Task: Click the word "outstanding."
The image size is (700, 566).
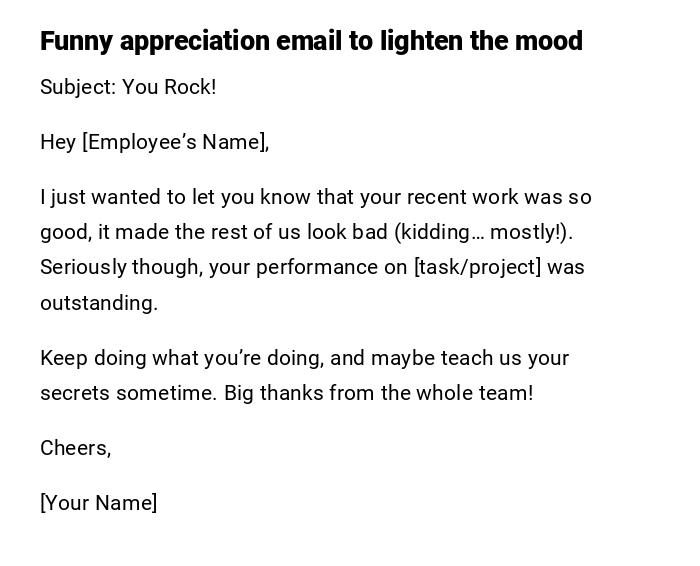Action: point(99,303)
